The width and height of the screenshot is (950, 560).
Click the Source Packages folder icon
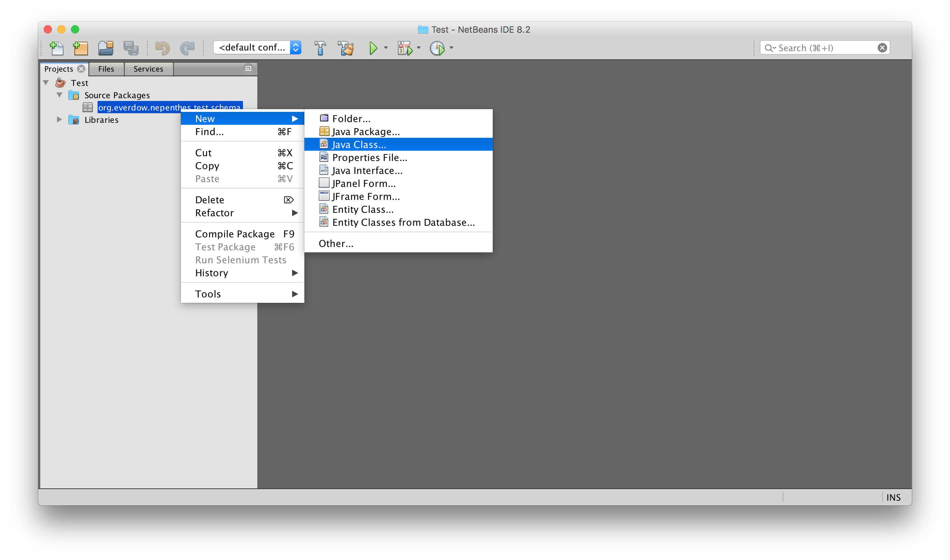[x=74, y=95]
